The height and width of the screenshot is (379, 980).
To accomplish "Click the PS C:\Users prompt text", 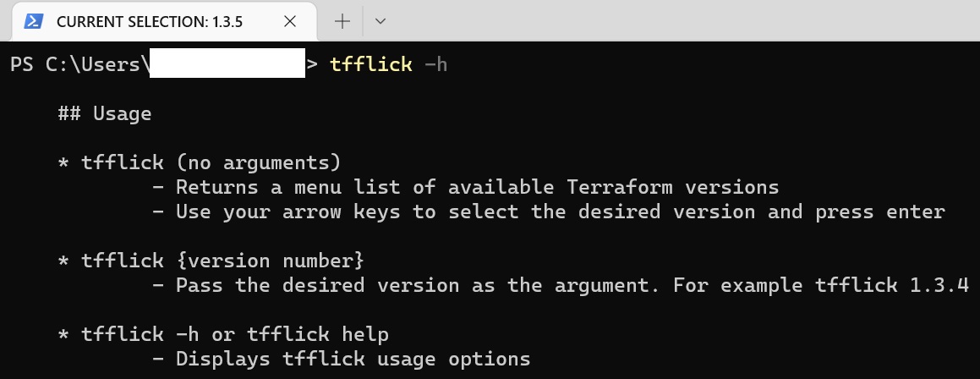I will pos(74,64).
